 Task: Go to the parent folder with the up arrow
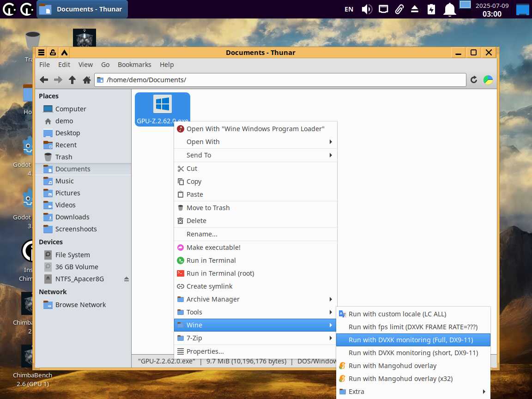72,80
